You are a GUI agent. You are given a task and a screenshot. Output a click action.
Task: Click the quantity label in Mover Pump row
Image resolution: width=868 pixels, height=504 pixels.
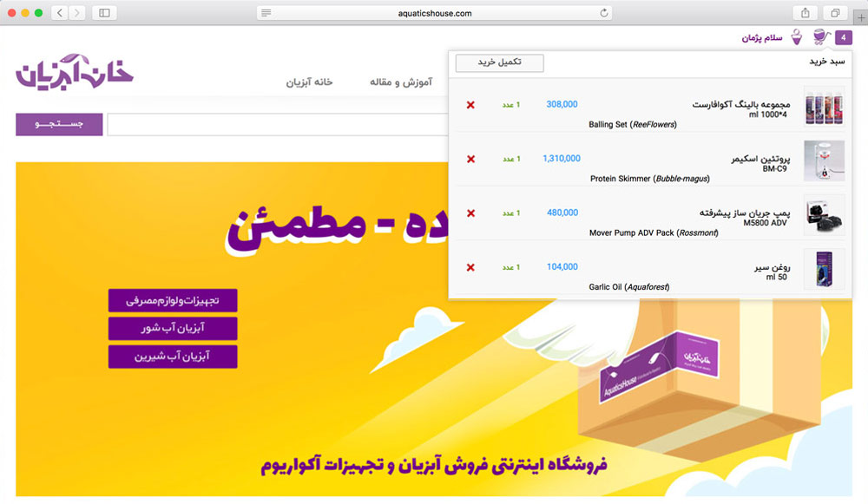pos(511,213)
